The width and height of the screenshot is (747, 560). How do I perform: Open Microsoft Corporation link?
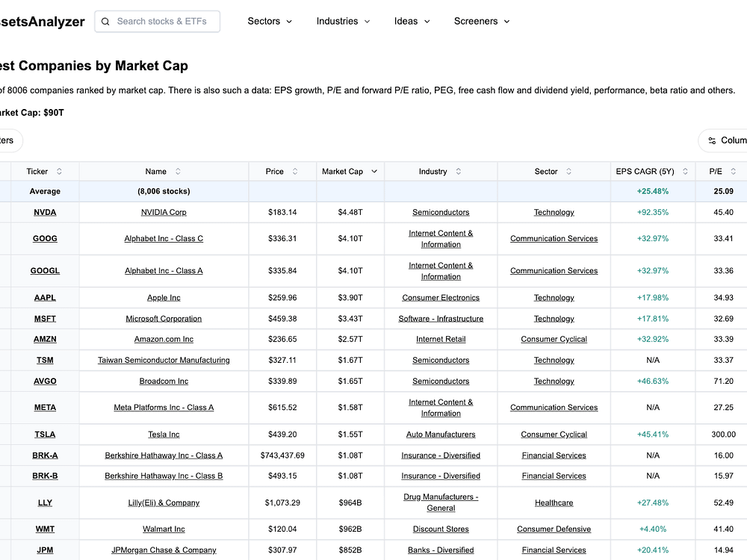click(x=164, y=319)
